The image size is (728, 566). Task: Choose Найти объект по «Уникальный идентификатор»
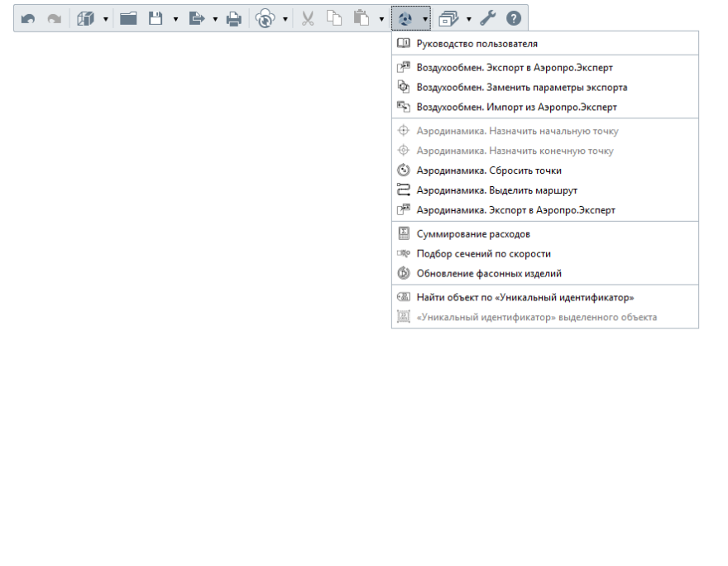(x=524, y=297)
